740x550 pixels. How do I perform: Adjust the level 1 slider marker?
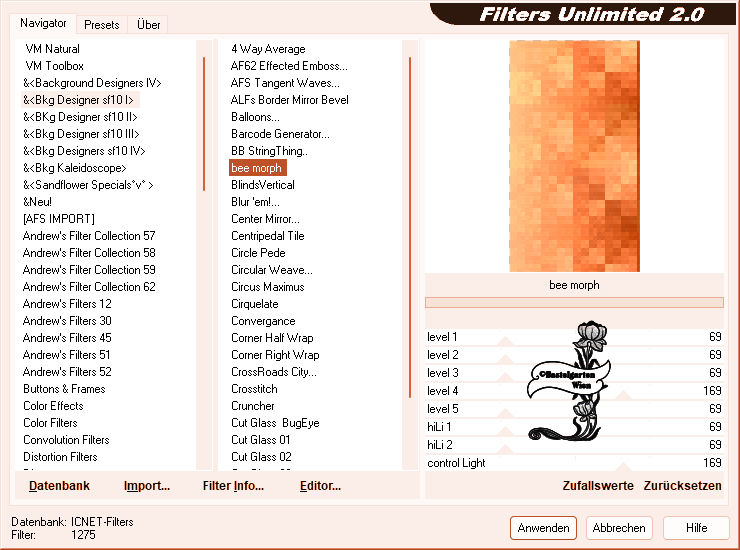point(505,341)
